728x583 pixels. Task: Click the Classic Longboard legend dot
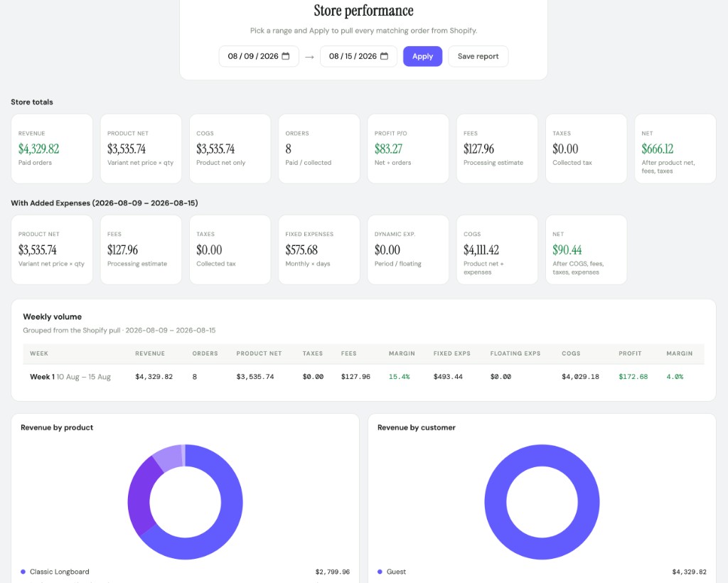click(23, 572)
